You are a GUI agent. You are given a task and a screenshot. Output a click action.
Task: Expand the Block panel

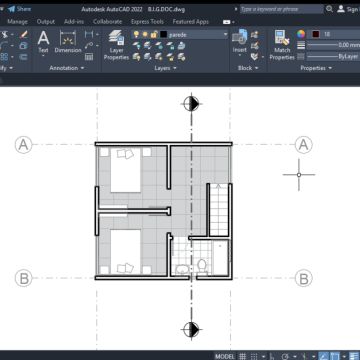click(x=248, y=68)
